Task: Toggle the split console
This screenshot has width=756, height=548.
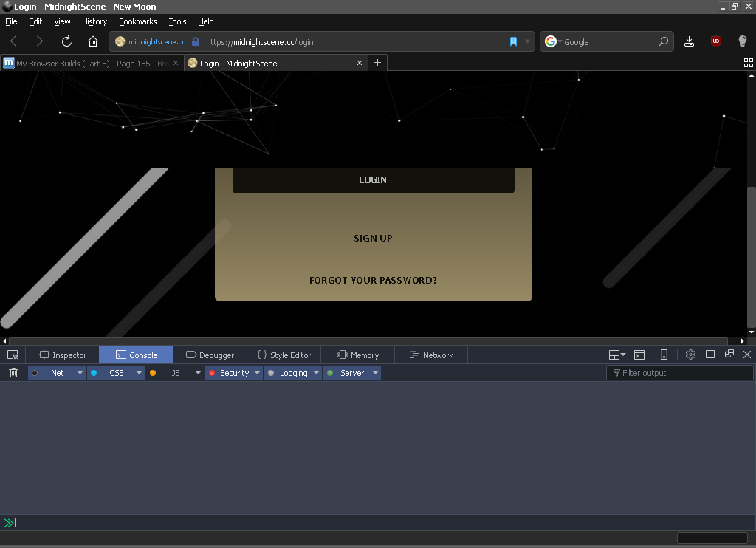Action: click(x=639, y=355)
